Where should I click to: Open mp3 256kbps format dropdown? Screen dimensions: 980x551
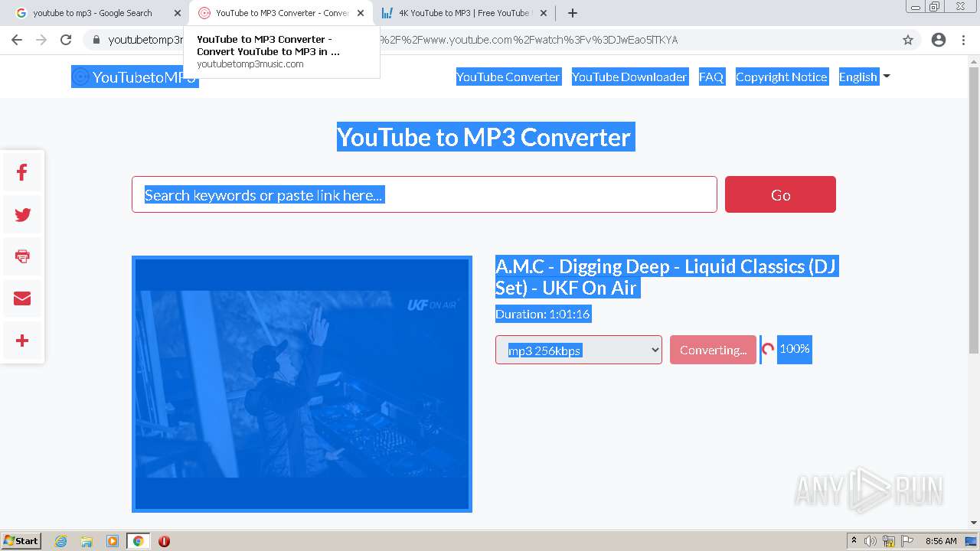click(579, 350)
